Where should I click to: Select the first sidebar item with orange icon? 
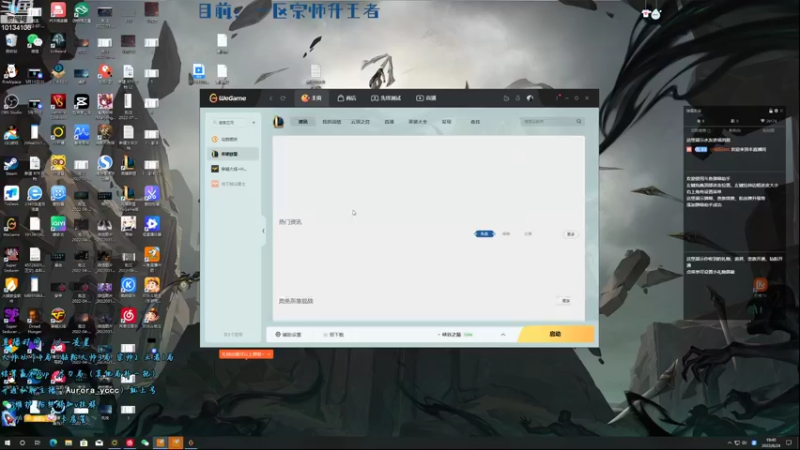tap(233, 139)
